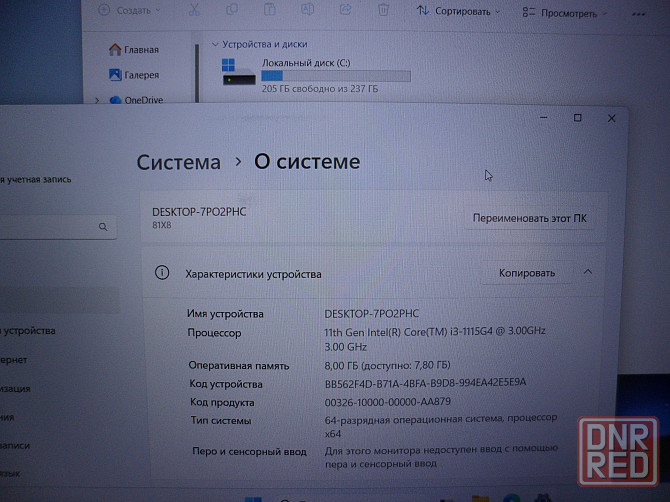Click the C: drive usage bar

pos(336,76)
